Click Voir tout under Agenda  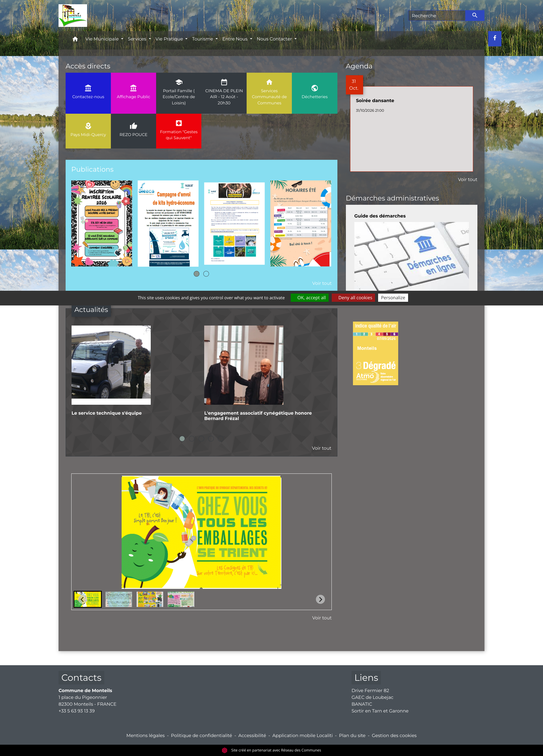coord(467,179)
